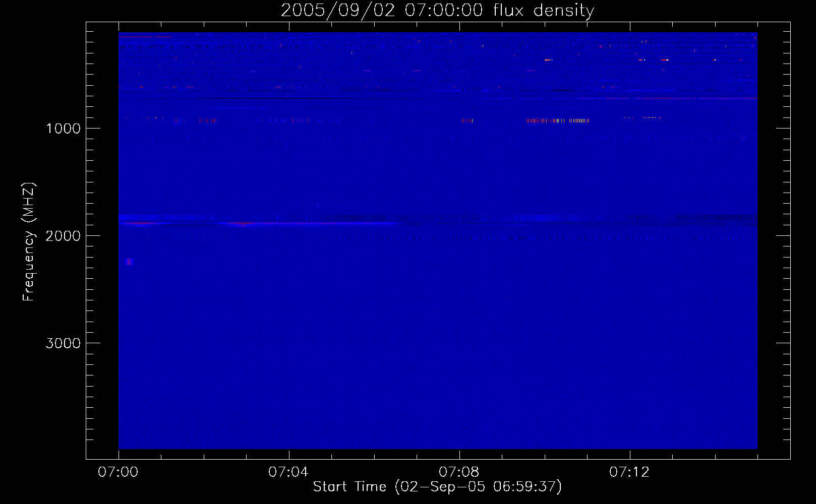Click the 2000 frequency tick label
Screen dimensions: 816x504
[63, 236]
